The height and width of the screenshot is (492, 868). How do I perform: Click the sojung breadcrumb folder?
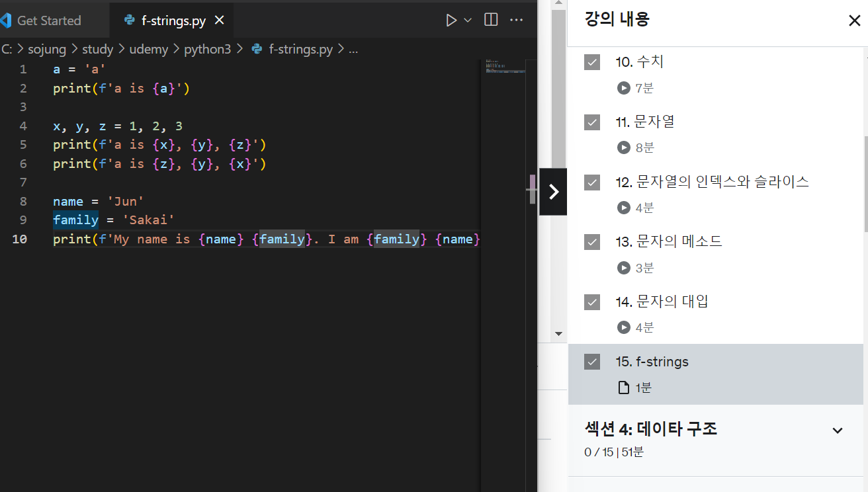[46, 49]
